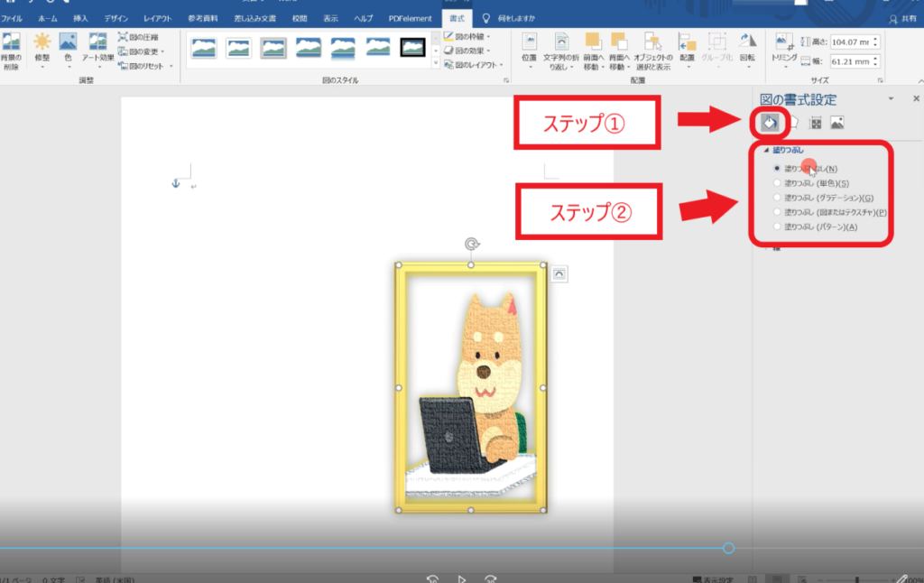This screenshot has width=924, height=583.
Task: Select the fill and line paint bucket icon
Action: 770,122
